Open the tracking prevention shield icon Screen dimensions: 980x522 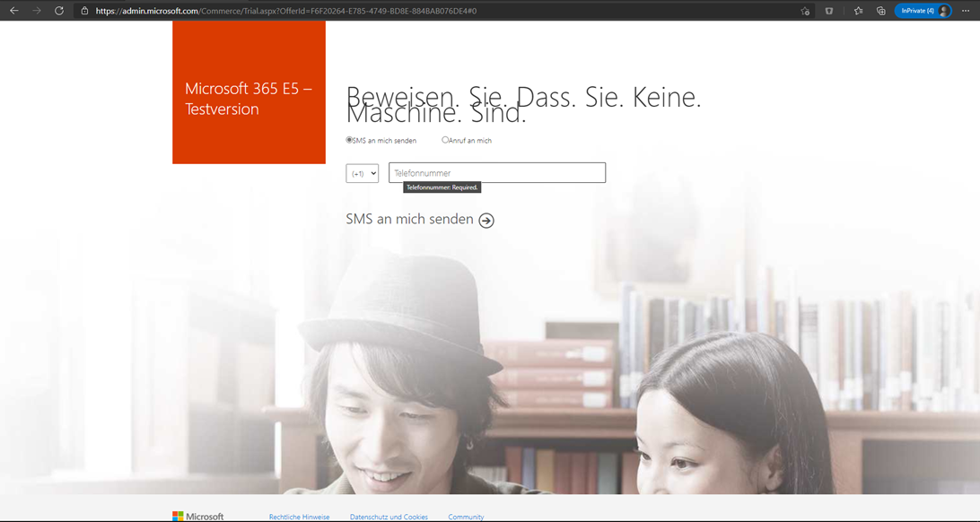[828, 11]
